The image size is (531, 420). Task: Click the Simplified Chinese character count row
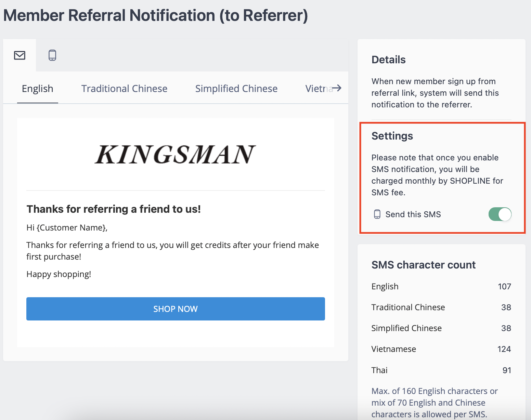441,328
